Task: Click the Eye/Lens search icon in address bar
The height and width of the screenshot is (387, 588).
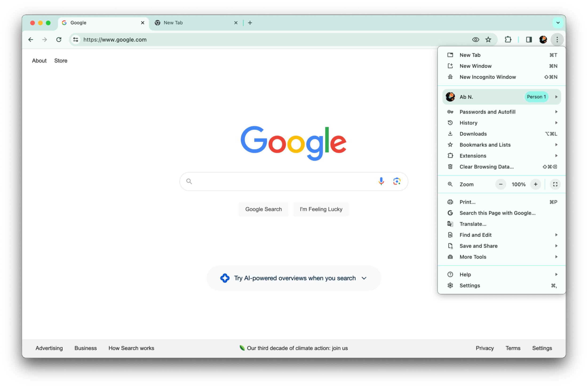Action: [475, 39]
